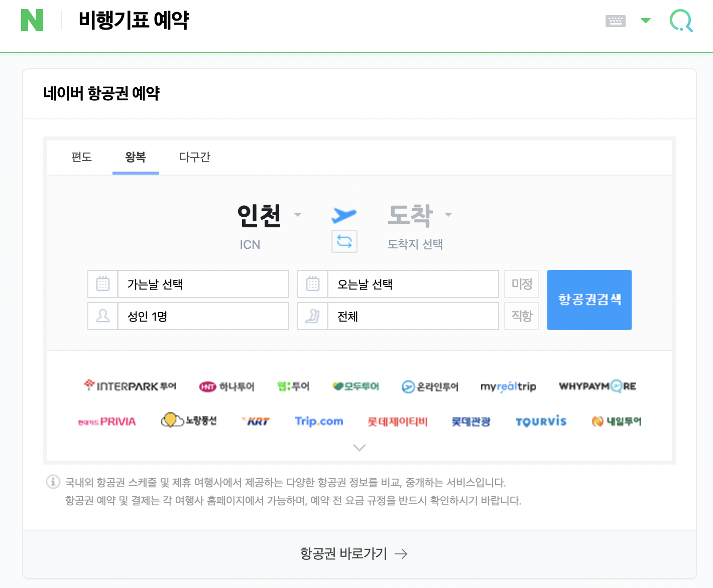Expand the green keyboard dropdown arrow
The width and height of the screenshot is (713, 588).
pos(646,21)
